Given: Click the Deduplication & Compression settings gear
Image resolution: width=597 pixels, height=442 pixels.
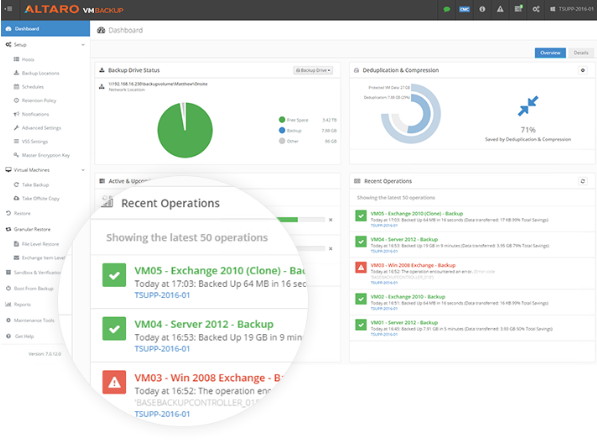Looking at the screenshot, I should point(583,70).
